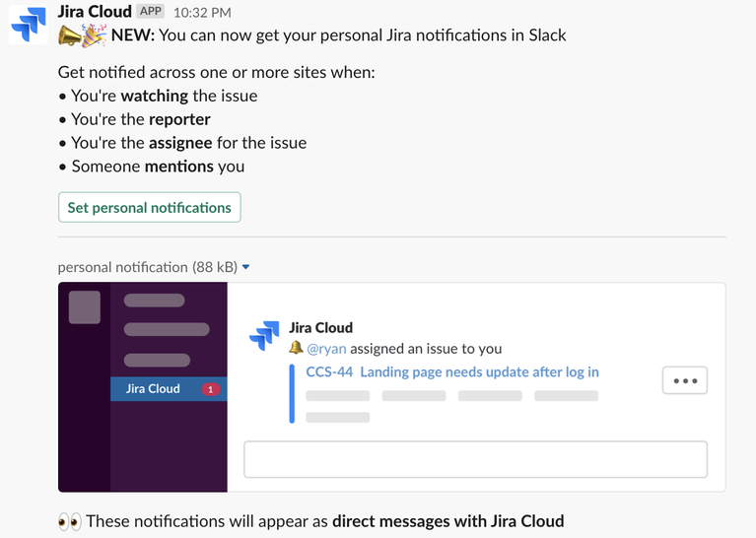Click the bell emoji in preview message
The height and width of the screenshot is (538, 756).
(296, 348)
